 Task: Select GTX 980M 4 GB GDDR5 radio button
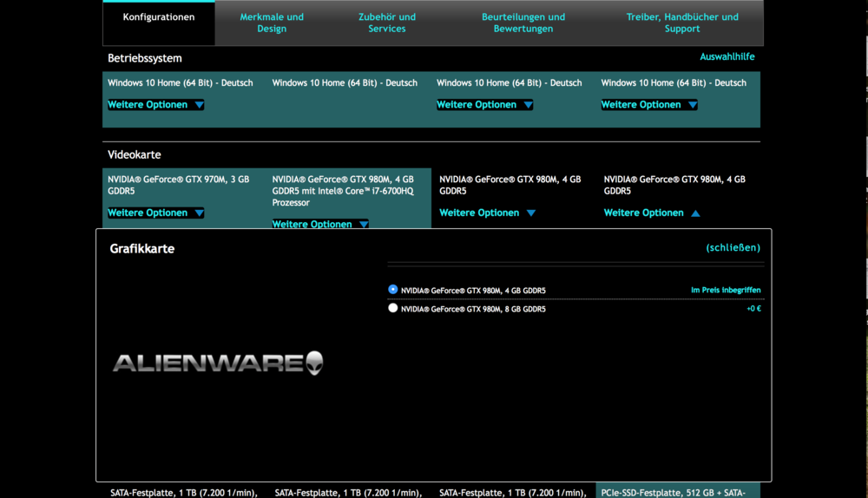click(x=393, y=290)
